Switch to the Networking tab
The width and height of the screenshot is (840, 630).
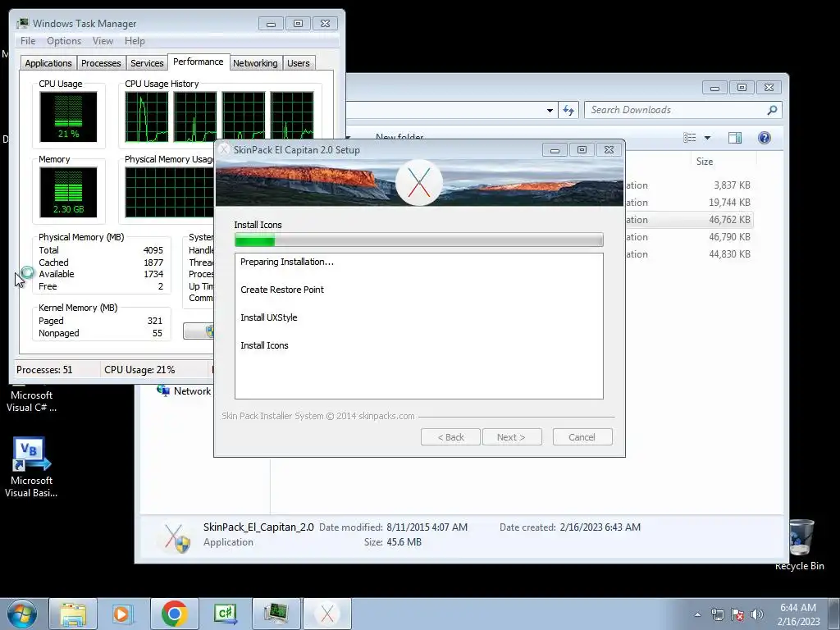click(x=255, y=63)
